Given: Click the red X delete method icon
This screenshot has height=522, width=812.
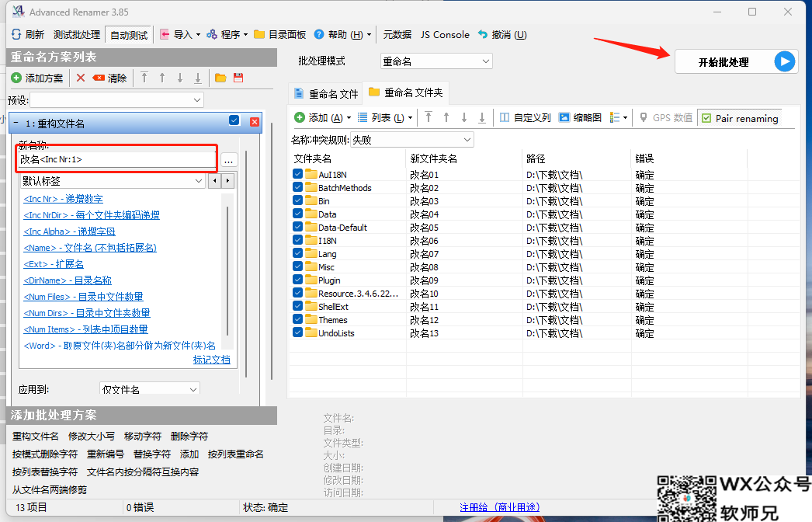Looking at the screenshot, I should click(x=80, y=78).
